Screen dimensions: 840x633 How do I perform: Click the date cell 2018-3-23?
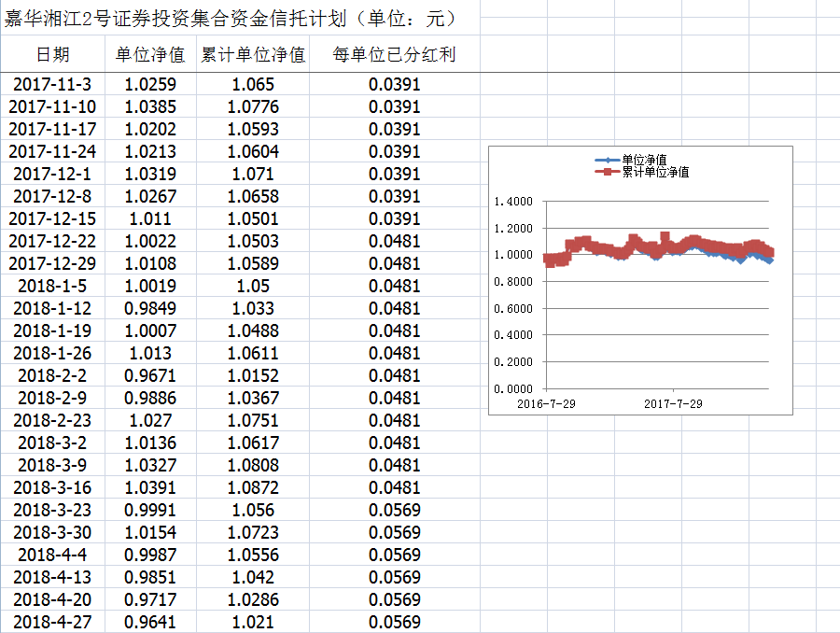pyautogui.click(x=52, y=510)
